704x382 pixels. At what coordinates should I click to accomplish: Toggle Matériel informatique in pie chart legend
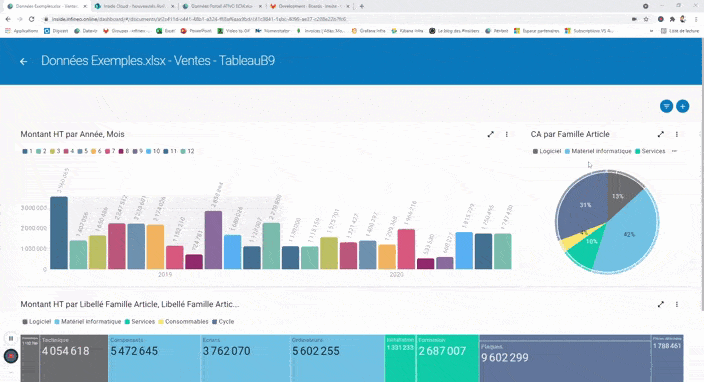tap(598, 151)
